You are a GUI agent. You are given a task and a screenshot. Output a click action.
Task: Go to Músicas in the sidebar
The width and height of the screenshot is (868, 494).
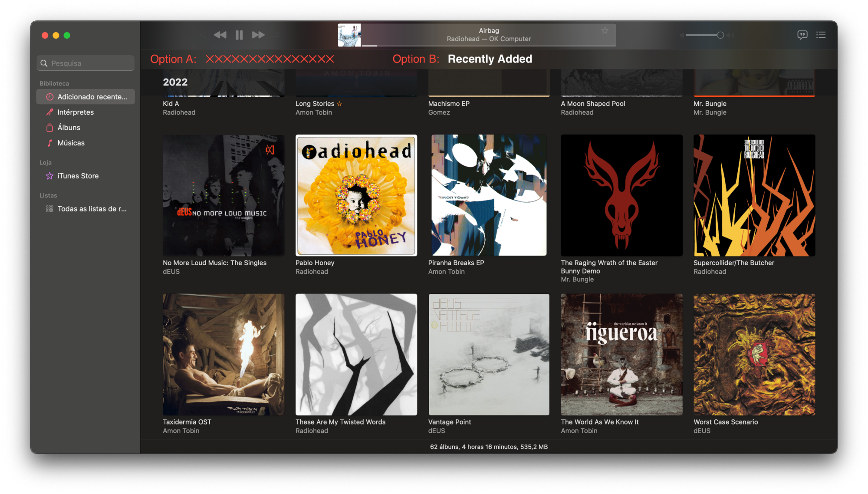(x=71, y=143)
